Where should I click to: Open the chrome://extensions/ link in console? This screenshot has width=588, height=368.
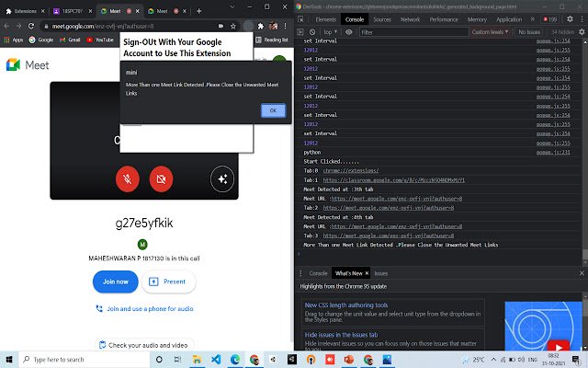(x=351, y=170)
